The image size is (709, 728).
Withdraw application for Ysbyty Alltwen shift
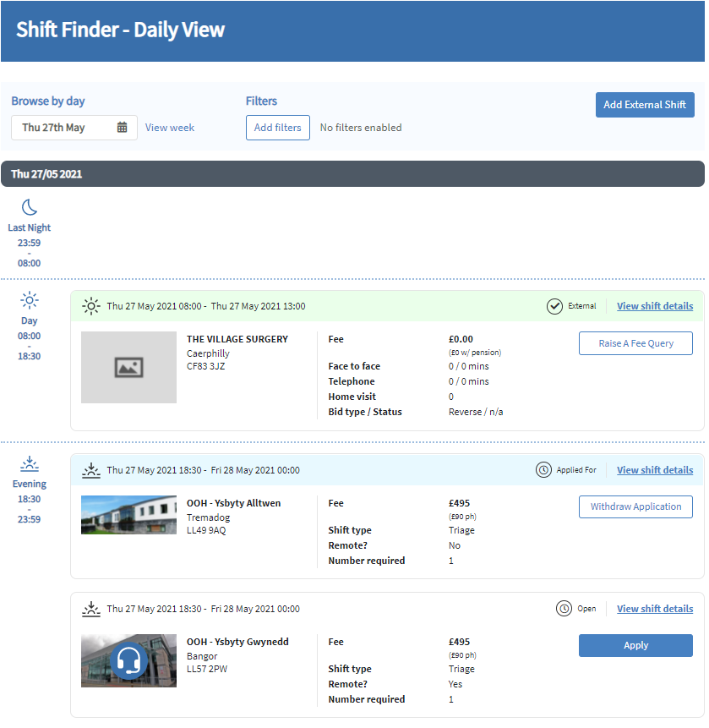[635, 507]
